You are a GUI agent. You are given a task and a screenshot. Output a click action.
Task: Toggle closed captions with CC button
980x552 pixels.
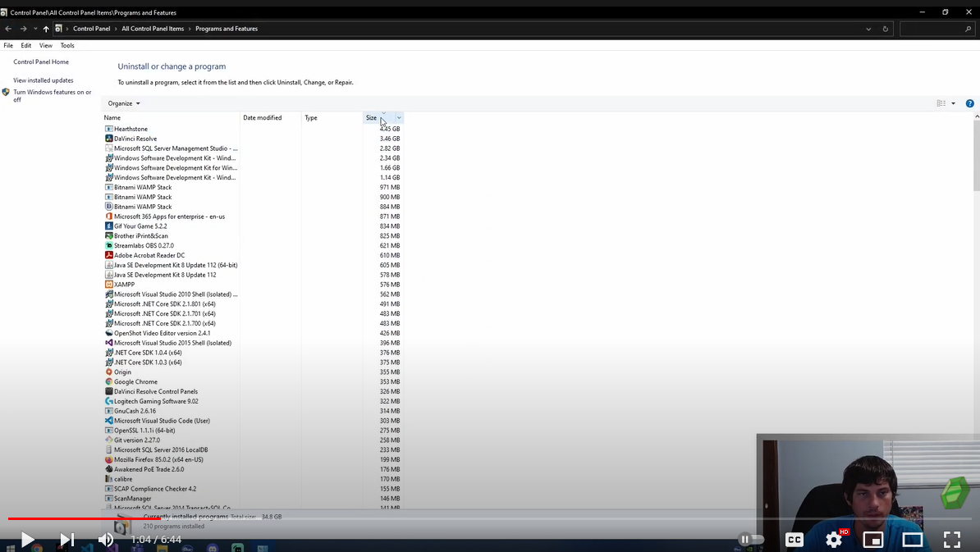coord(795,539)
